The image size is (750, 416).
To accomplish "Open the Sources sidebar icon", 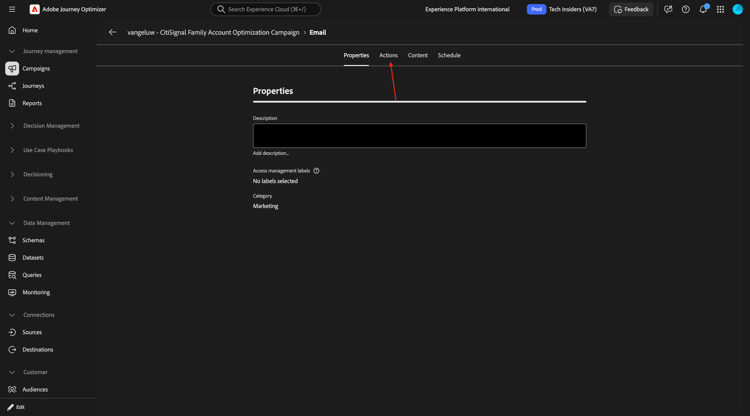I will 12,332.
